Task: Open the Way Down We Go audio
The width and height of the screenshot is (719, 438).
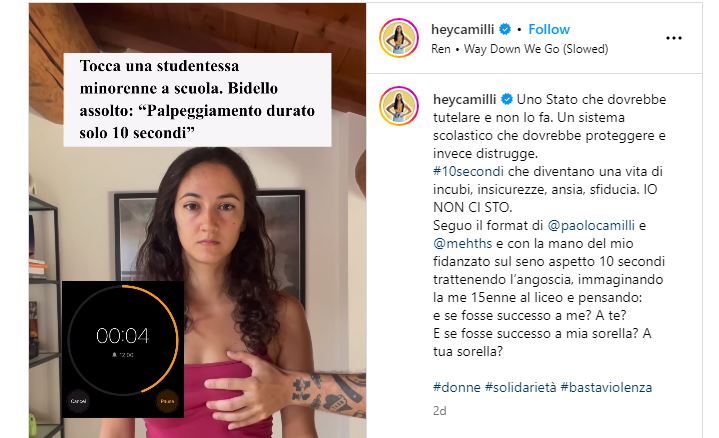Action: (x=520, y=49)
